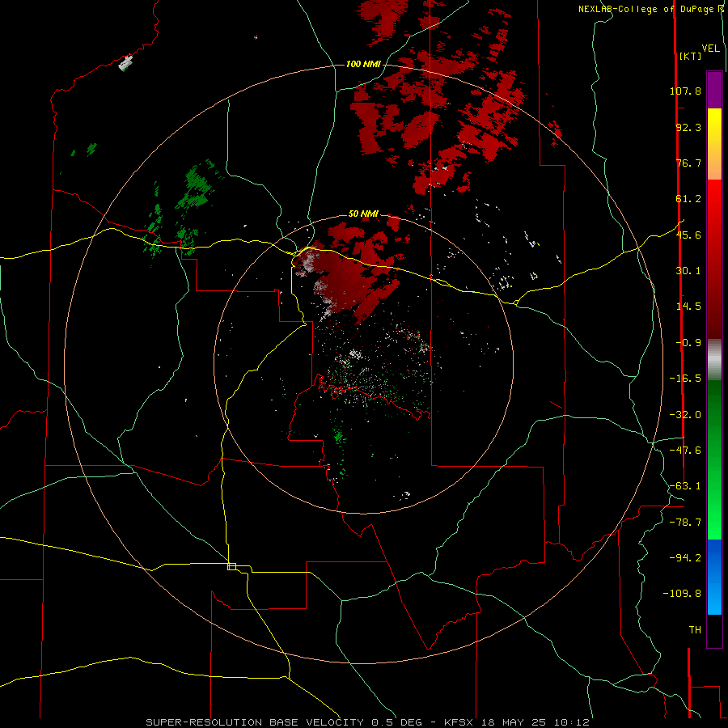Screen dimensions: 728x728
Task: Pick the yellow-orange segment of the color bar
Action: click(714, 144)
